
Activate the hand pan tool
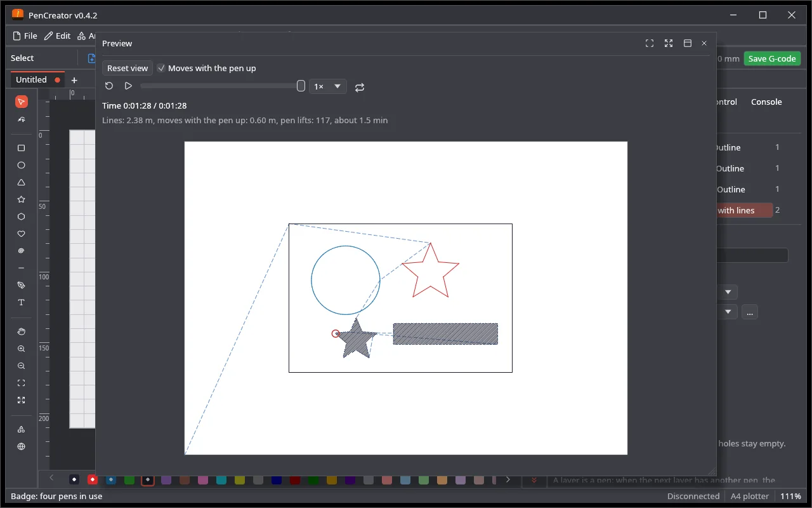(21, 331)
